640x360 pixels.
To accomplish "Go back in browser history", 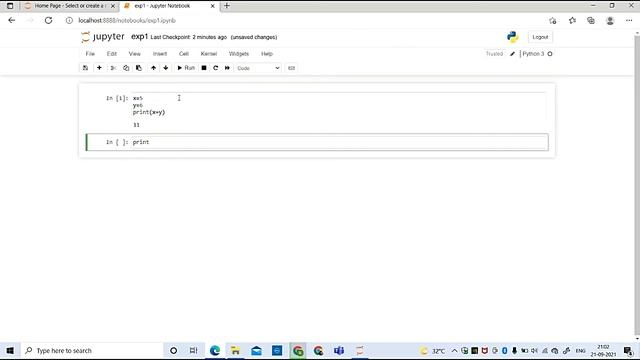I will [x=11, y=20].
